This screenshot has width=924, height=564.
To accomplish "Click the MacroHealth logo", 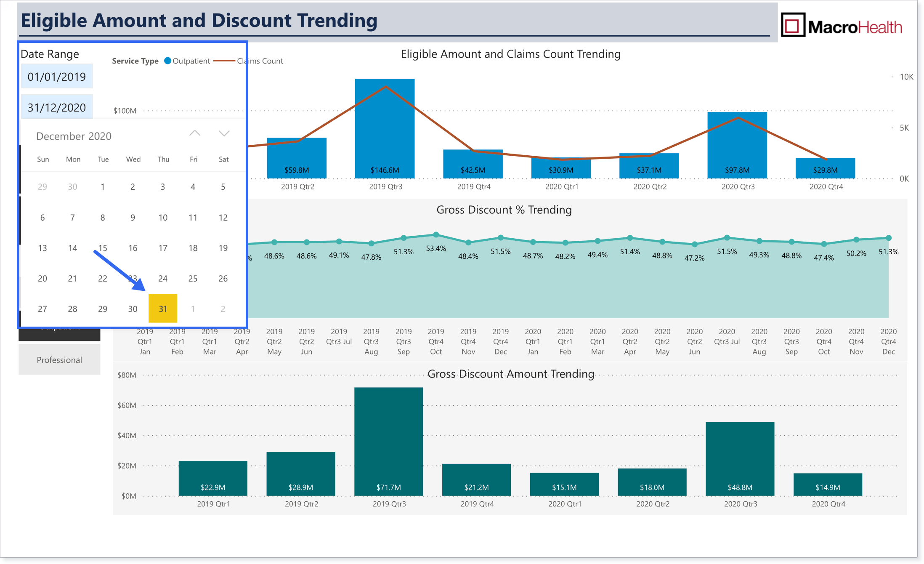I will (x=842, y=26).
